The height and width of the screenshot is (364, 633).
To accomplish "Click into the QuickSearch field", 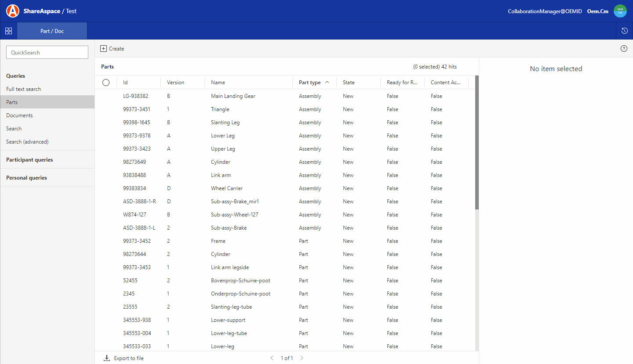I will [x=47, y=53].
